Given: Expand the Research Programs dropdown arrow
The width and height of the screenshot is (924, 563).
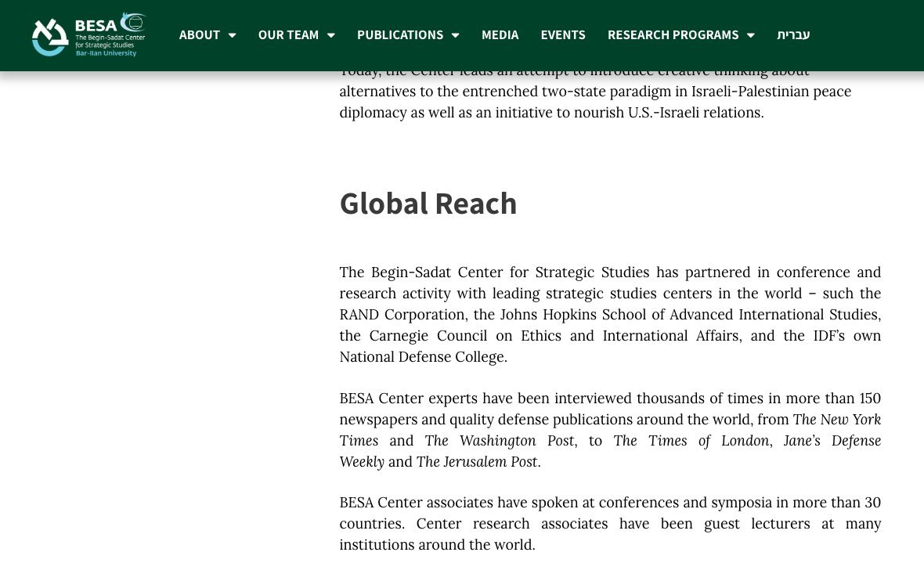Looking at the screenshot, I should tap(751, 35).
